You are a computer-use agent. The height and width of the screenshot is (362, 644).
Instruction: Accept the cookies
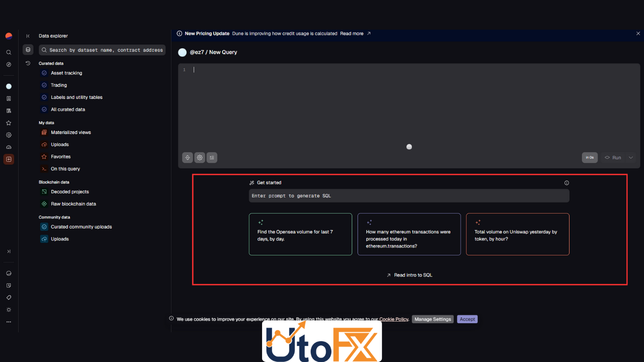[467, 319]
